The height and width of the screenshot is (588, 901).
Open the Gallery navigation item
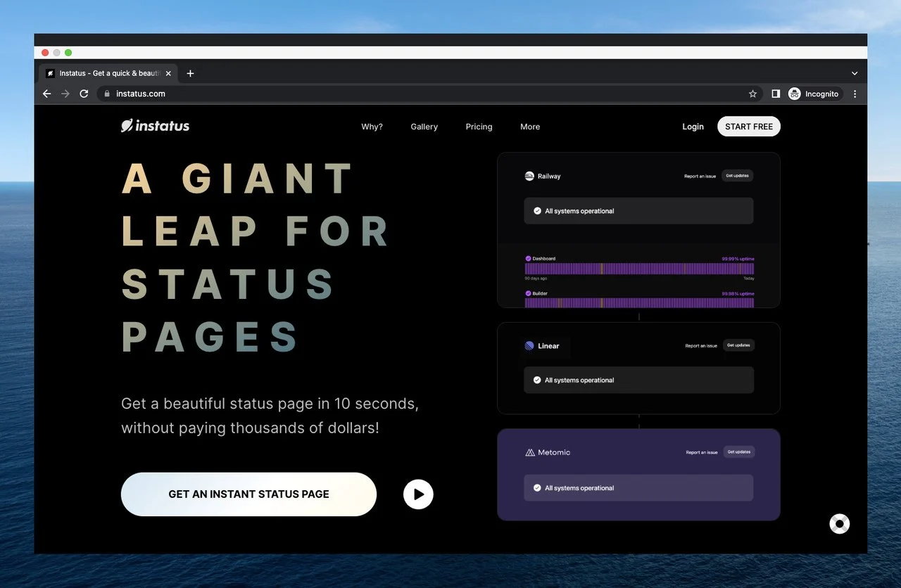424,127
